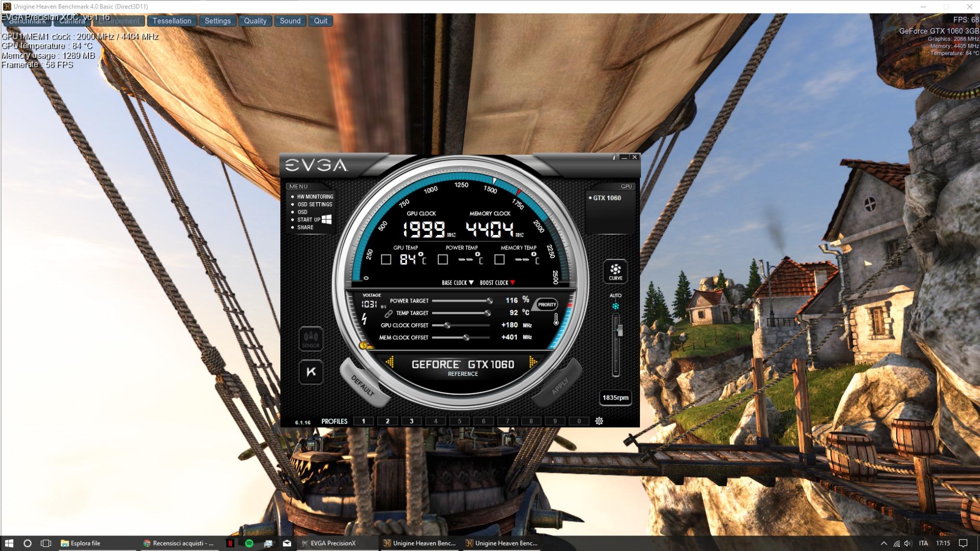Click the Windows logo next to Start Up
This screenshot has width=980, height=551.
pos(326,219)
